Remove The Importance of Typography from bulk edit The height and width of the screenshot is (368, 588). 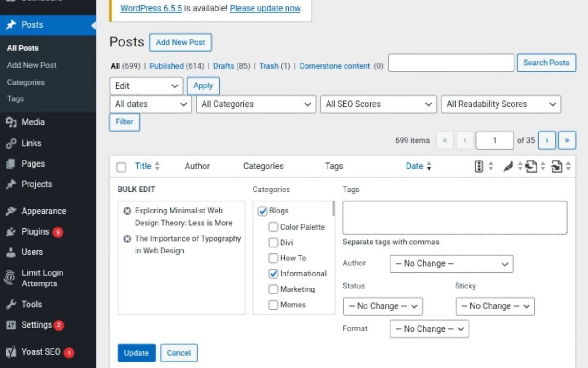[x=127, y=238]
